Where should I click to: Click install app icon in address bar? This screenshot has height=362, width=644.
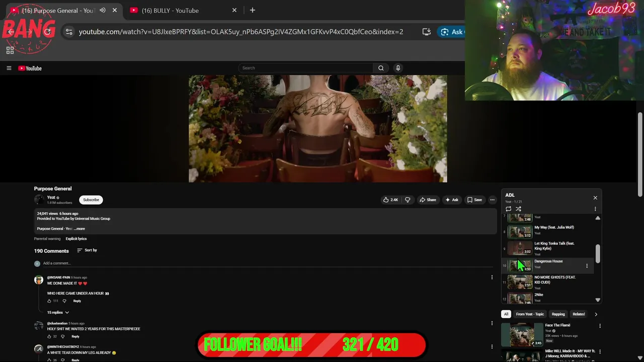tap(427, 32)
